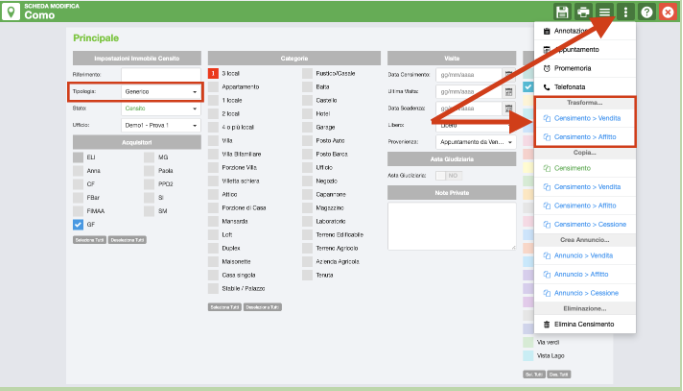Copy Censimento to Cessione
This screenshot has width=683, height=391.
point(585,224)
